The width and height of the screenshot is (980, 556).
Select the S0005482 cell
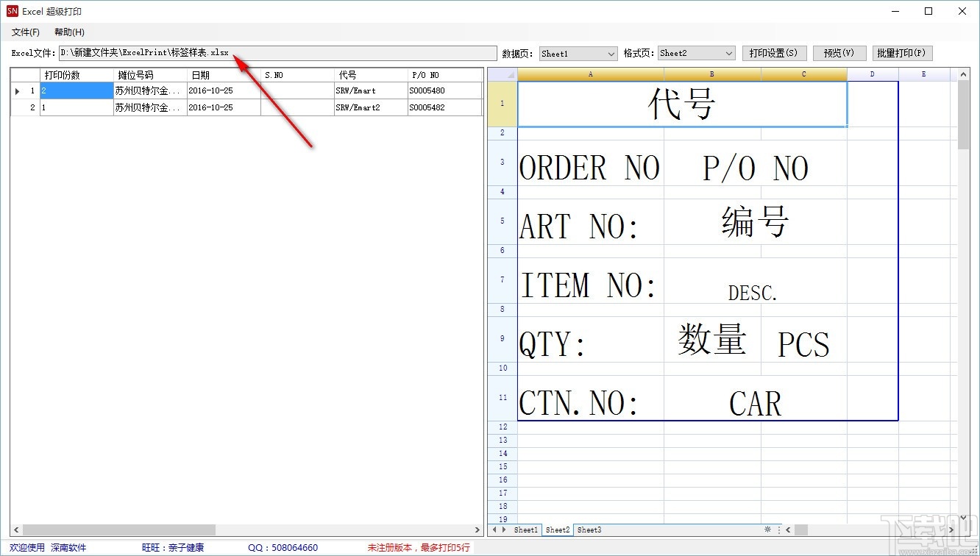tap(444, 107)
